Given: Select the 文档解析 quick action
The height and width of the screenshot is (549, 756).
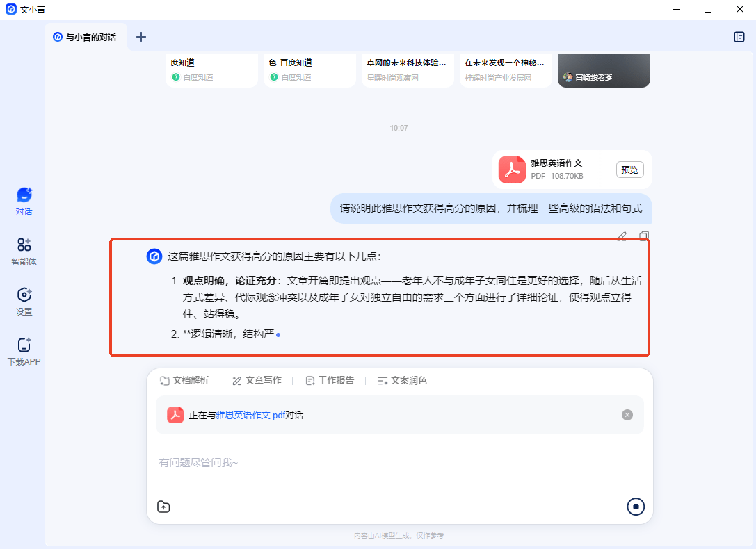Looking at the screenshot, I should (184, 380).
